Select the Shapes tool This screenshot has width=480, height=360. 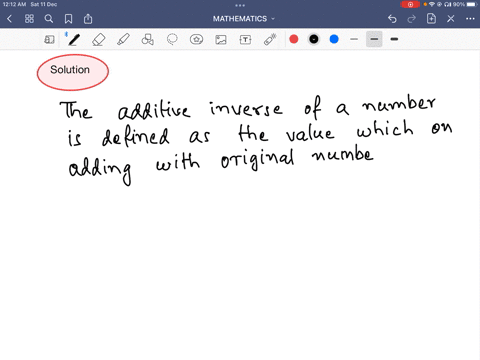click(148, 40)
